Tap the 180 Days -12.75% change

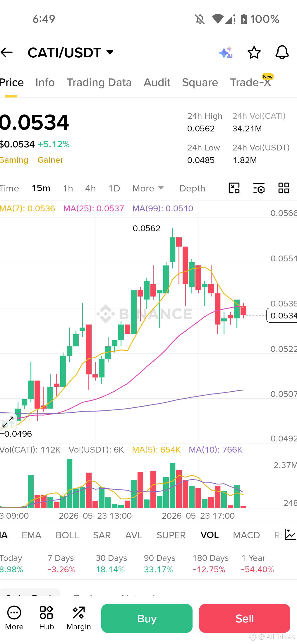(x=210, y=563)
